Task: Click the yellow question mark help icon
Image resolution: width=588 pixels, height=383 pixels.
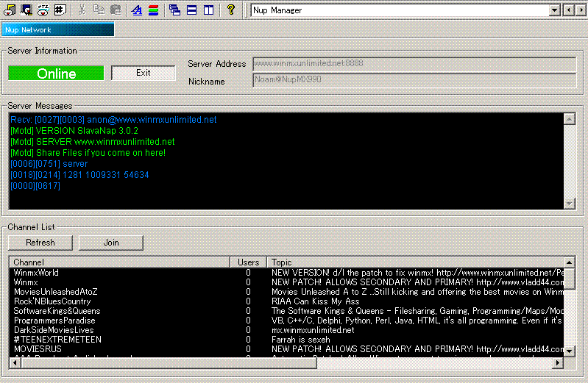Action: [231, 10]
